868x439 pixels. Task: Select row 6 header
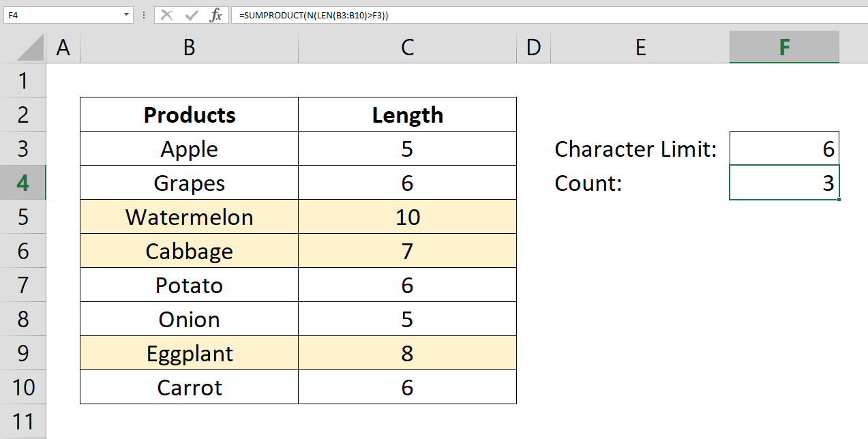pos(23,251)
